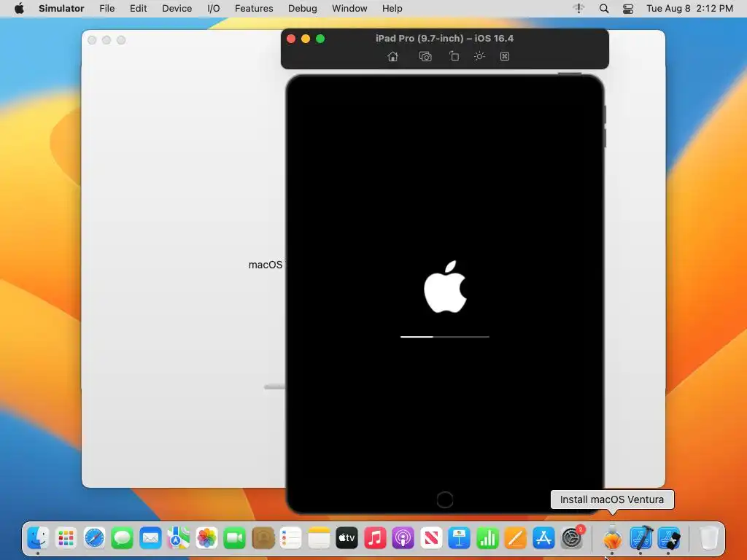
Task: Launch Safari from the Dock
Action: [x=94, y=538]
